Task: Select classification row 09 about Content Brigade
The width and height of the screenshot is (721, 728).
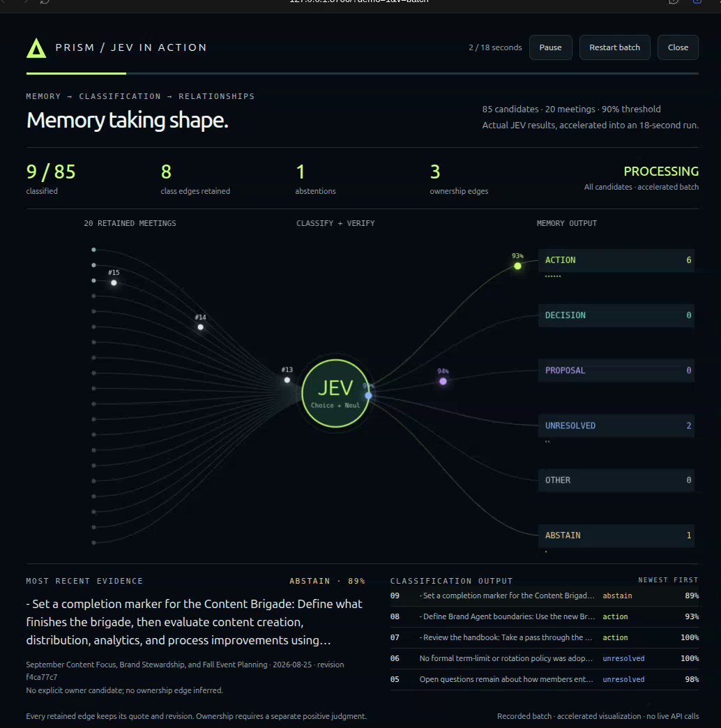Action: click(x=544, y=596)
